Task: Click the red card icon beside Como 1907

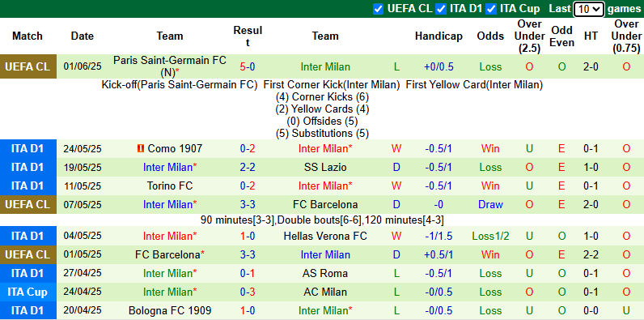Action: tap(140, 148)
